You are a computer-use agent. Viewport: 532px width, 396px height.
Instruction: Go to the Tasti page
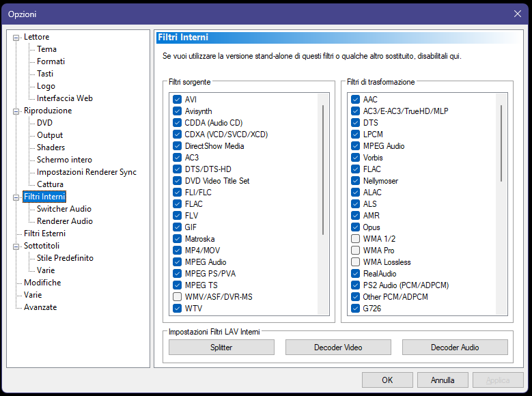click(45, 74)
